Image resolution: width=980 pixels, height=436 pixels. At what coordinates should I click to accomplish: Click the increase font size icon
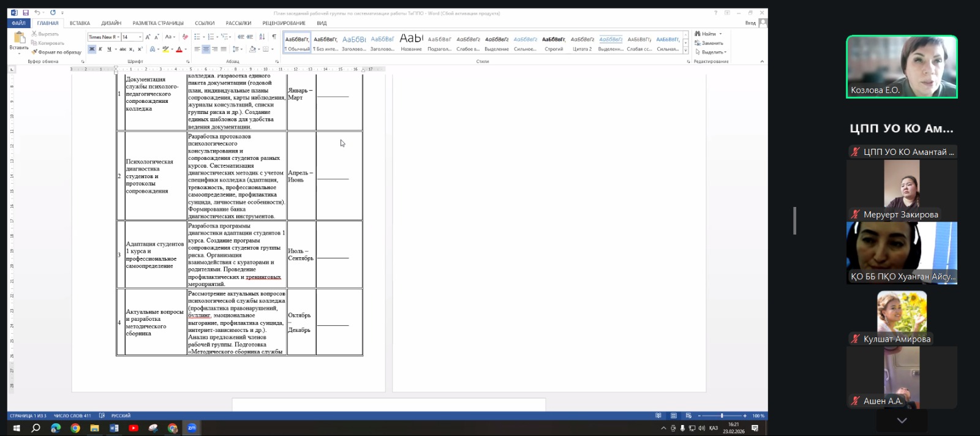[148, 37]
